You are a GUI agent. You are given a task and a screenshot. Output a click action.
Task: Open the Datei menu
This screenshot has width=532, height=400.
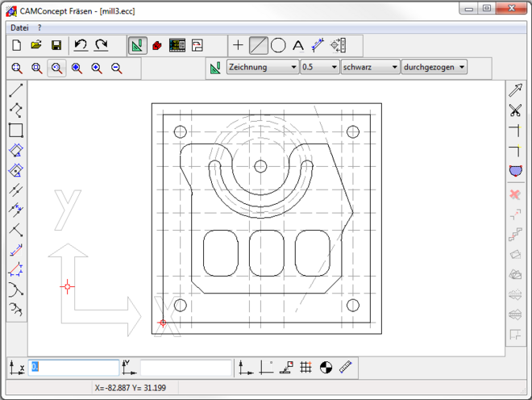click(x=19, y=27)
